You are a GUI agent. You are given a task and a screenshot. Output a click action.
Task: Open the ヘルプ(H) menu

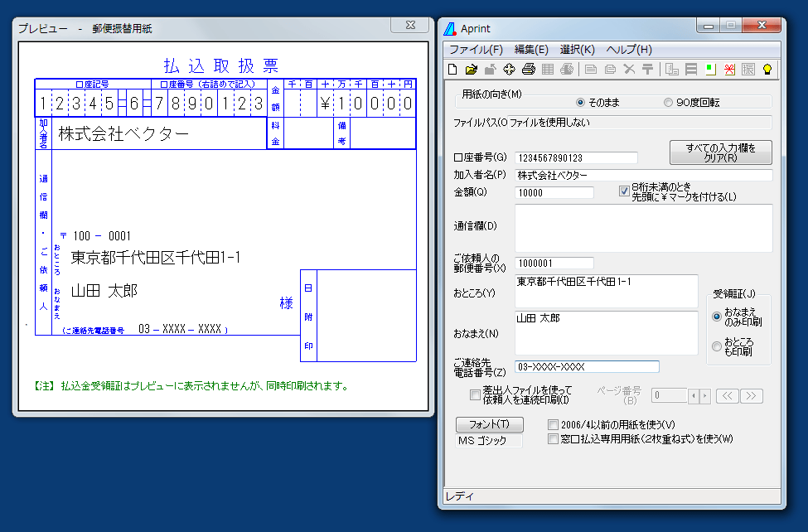tap(629, 50)
